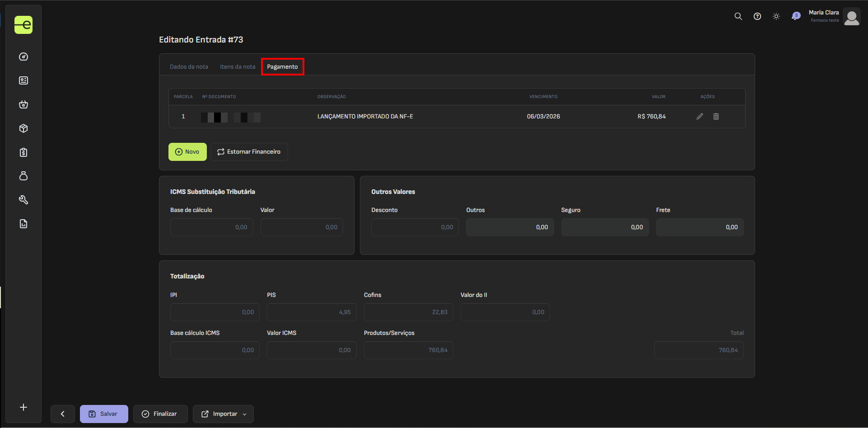The image size is (868, 428).
Task: Focus the PIS field showing 4,95
Action: [312, 312]
